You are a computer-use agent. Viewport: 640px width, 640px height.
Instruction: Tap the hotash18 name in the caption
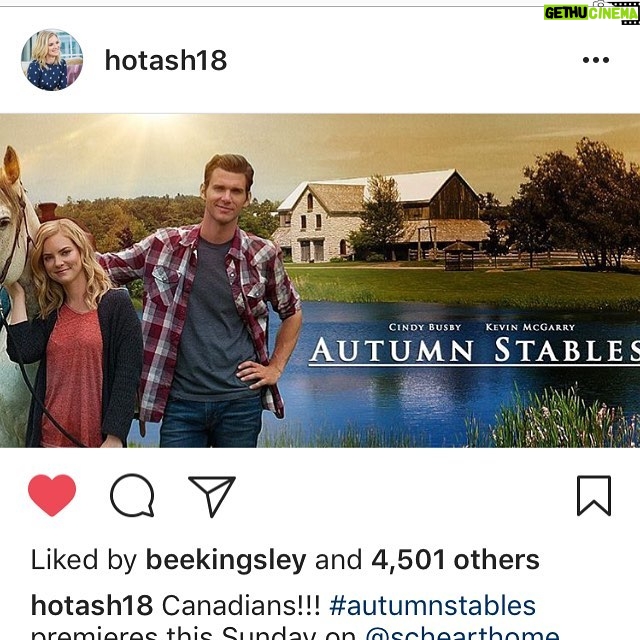[x=92, y=605]
